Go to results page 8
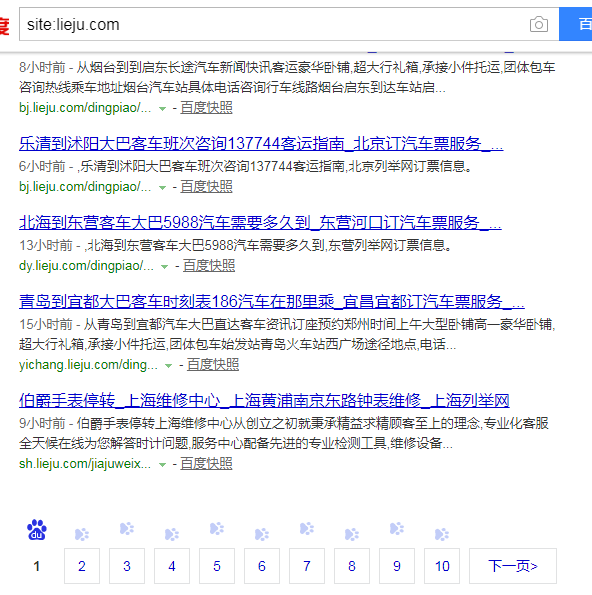592x595 pixels. (x=352, y=566)
